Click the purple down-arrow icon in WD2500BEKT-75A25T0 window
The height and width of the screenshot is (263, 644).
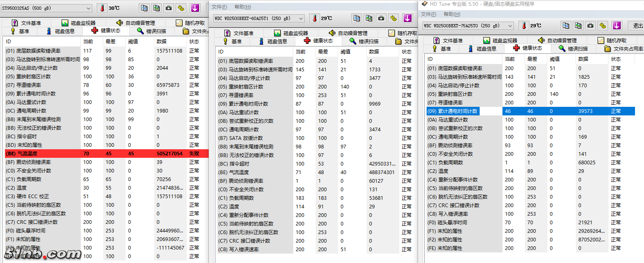pos(617,26)
